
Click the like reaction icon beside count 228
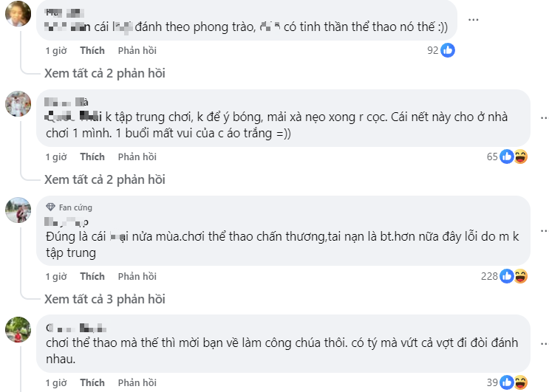click(507, 276)
